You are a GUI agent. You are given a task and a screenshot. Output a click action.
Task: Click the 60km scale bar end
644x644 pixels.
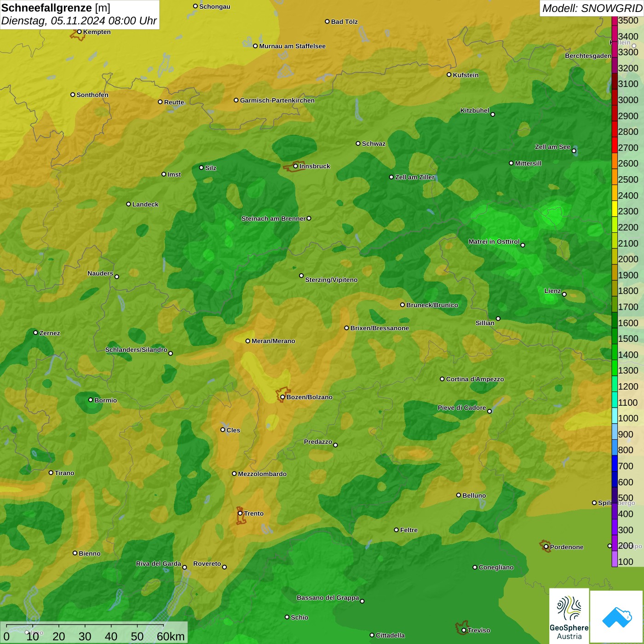(x=163, y=626)
